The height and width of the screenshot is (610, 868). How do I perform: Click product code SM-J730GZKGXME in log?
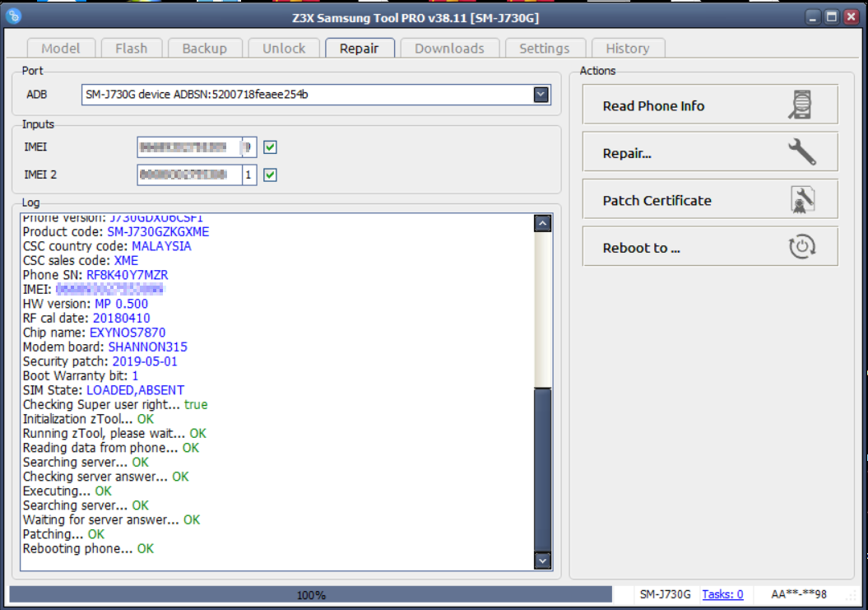[x=158, y=231]
